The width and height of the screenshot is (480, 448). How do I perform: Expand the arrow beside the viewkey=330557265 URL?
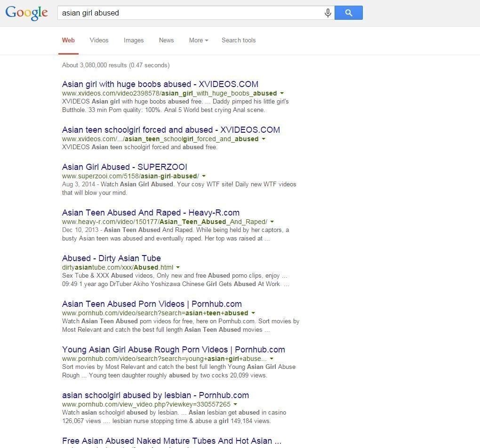[x=235, y=404]
